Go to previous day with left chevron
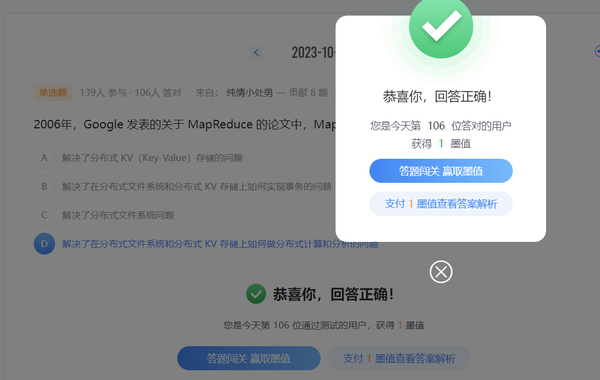 pos(256,52)
